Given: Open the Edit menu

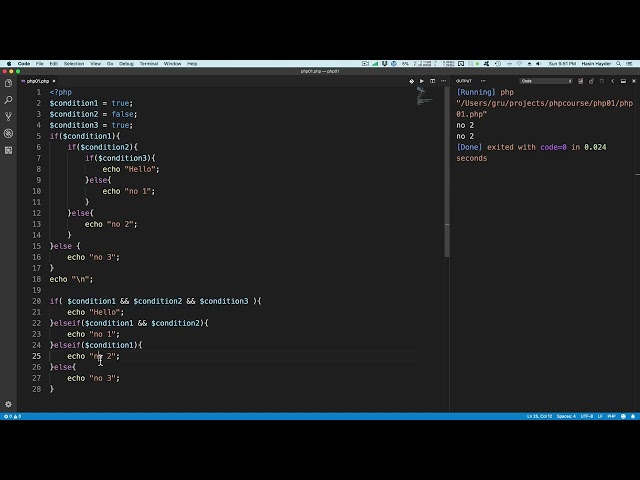Looking at the screenshot, I should pyautogui.click(x=53, y=64).
